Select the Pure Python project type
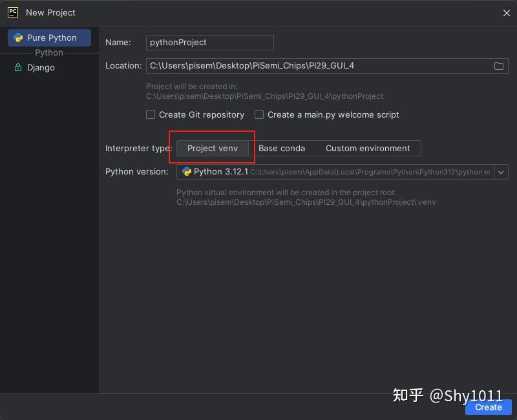The height and width of the screenshot is (420, 517). (x=49, y=37)
